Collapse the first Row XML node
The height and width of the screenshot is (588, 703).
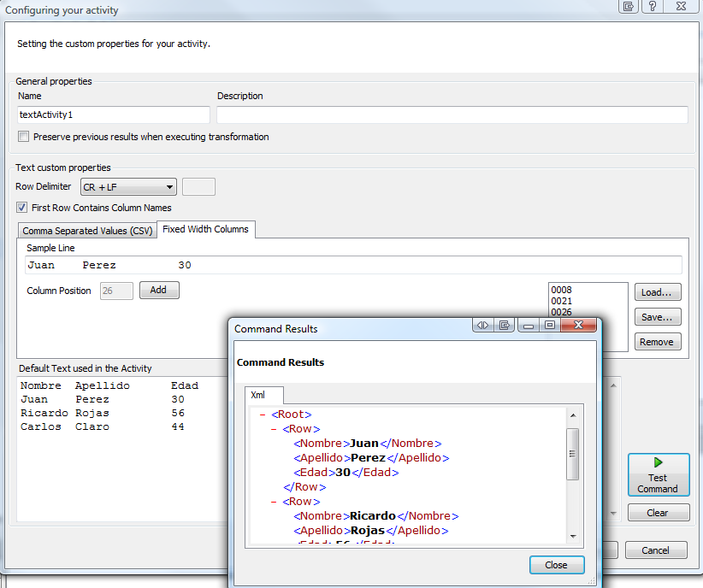pos(274,429)
